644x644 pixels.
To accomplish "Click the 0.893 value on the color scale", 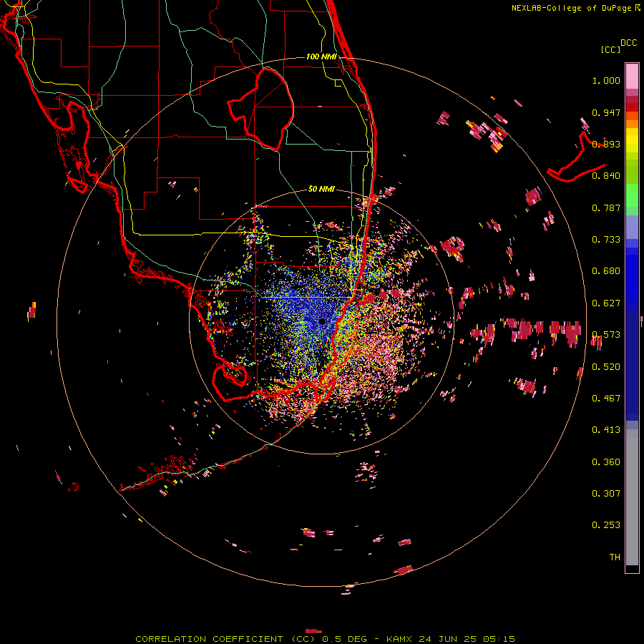I will coord(606,144).
